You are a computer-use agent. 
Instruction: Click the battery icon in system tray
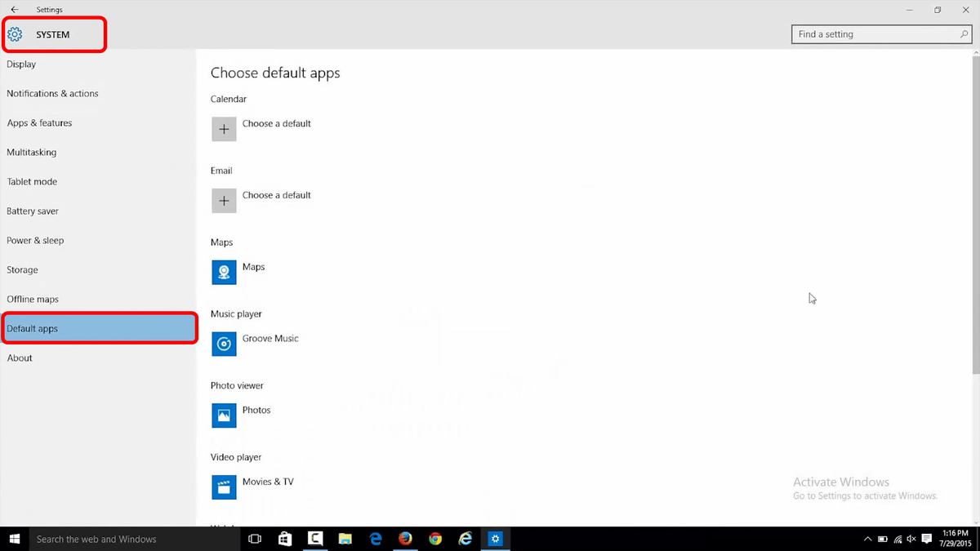pyautogui.click(x=883, y=540)
